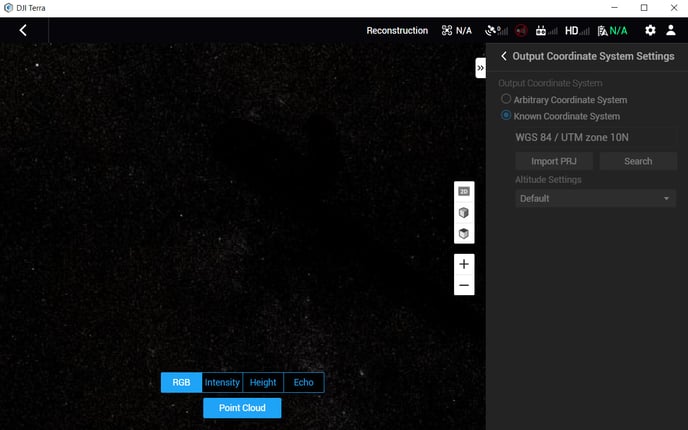Switch point cloud display to RGB

pos(181,382)
